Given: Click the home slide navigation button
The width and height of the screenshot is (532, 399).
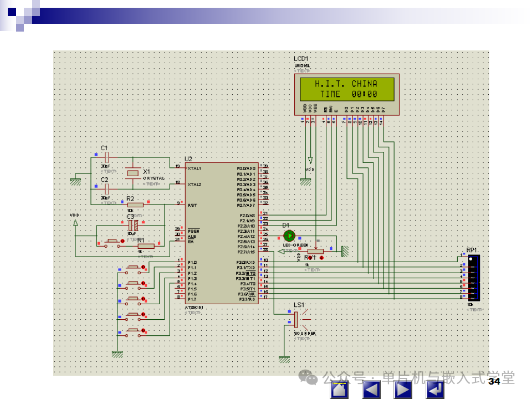Looking at the screenshot, I should click(339, 390).
